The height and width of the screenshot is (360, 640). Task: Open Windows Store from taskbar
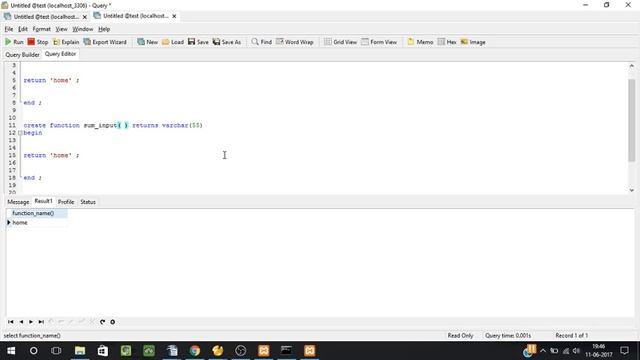point(103,351)
